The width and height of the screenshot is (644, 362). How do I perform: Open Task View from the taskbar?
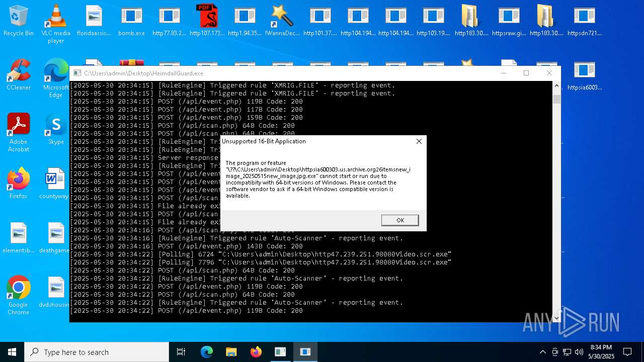[181, 352]
